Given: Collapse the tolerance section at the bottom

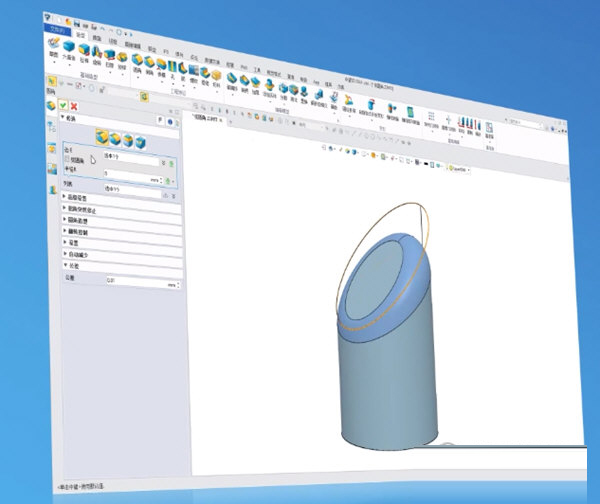Looking at the screenshot, I should [66, 267].
